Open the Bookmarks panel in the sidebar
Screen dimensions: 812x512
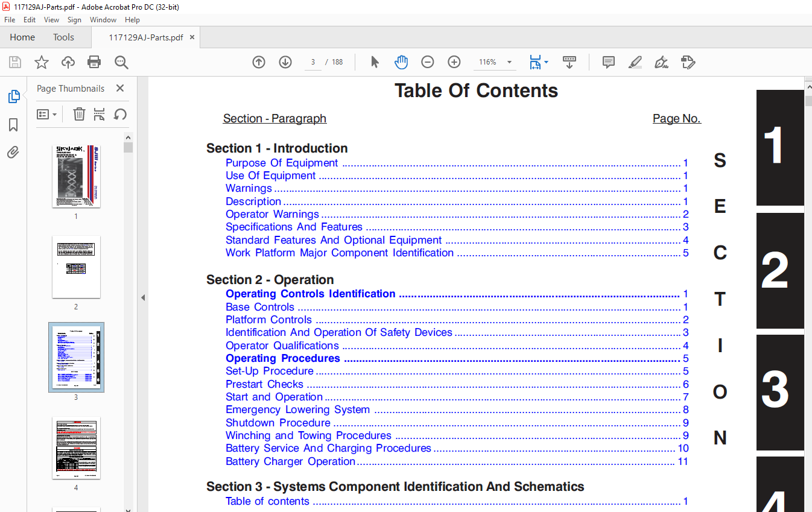coord(13,125)
